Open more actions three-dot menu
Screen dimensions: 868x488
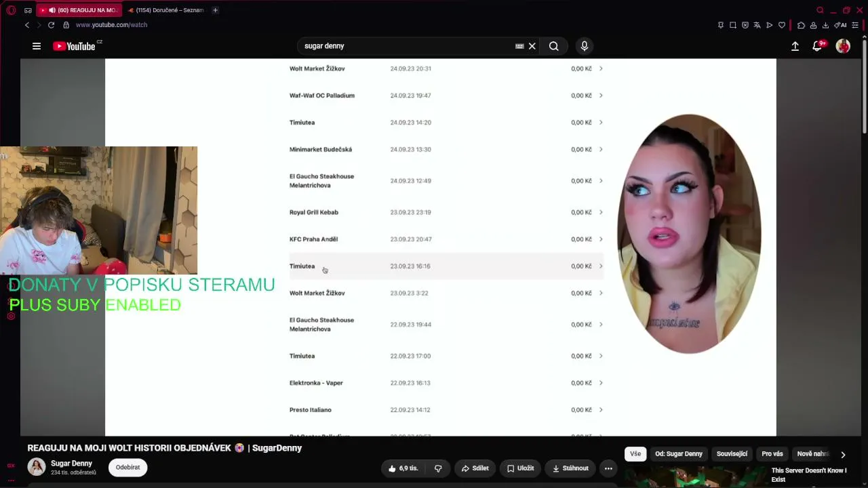[x=608, y=468]
